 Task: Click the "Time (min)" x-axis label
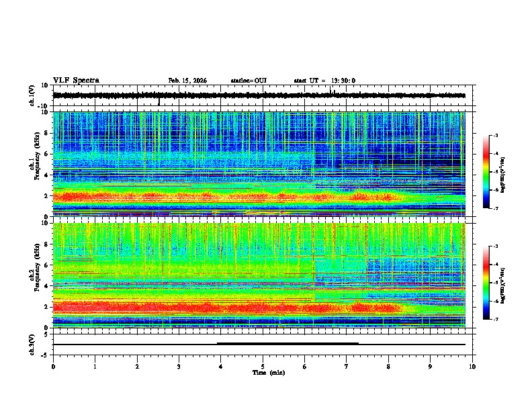coord(269,373)
